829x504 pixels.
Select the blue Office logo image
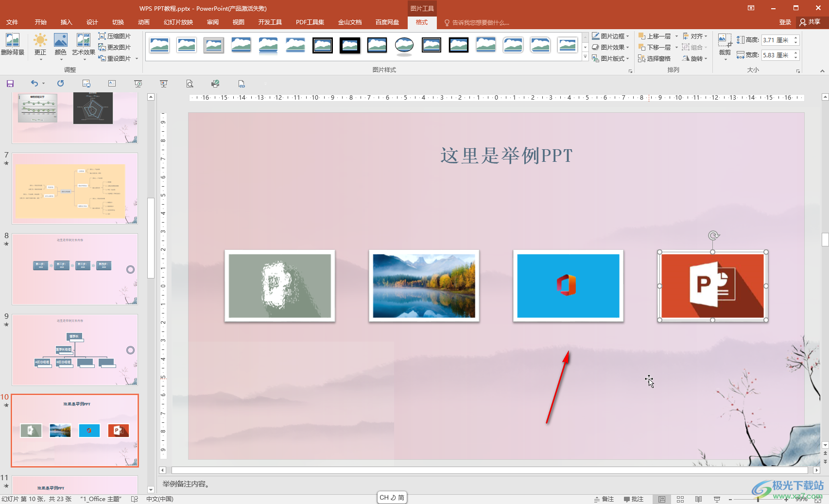[568, 286]
